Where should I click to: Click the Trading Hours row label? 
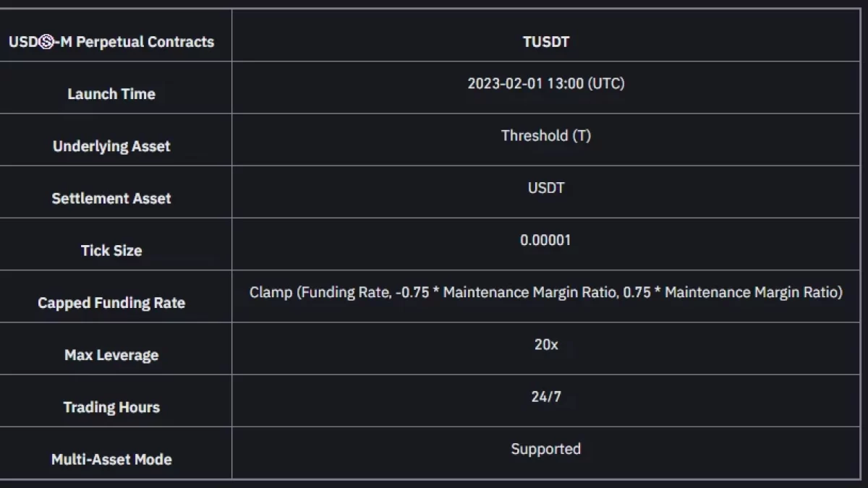(x=111, y=407)
